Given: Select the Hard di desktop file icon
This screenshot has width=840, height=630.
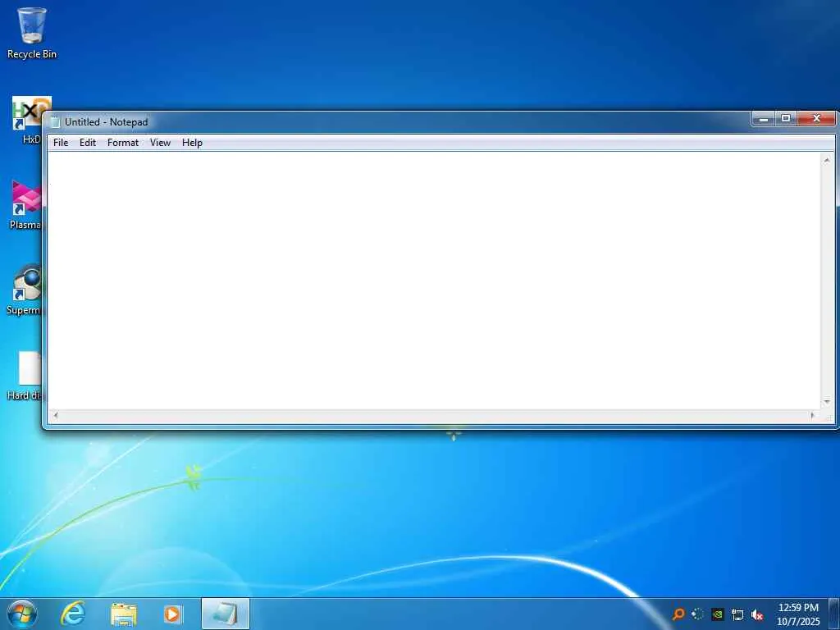Looking at the screenshot, I should coord(25,376).
